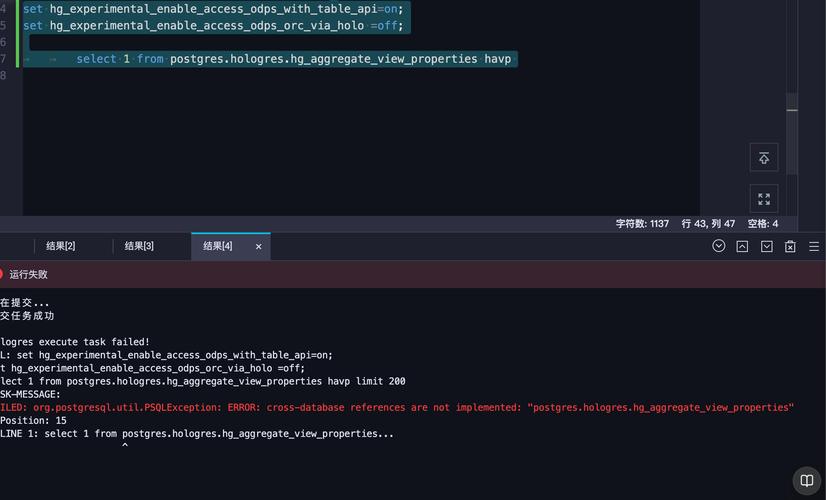The width and height of the screenshot is (826, 500).
Task: Close the 结果[4] tab
Action: (258, 246)
